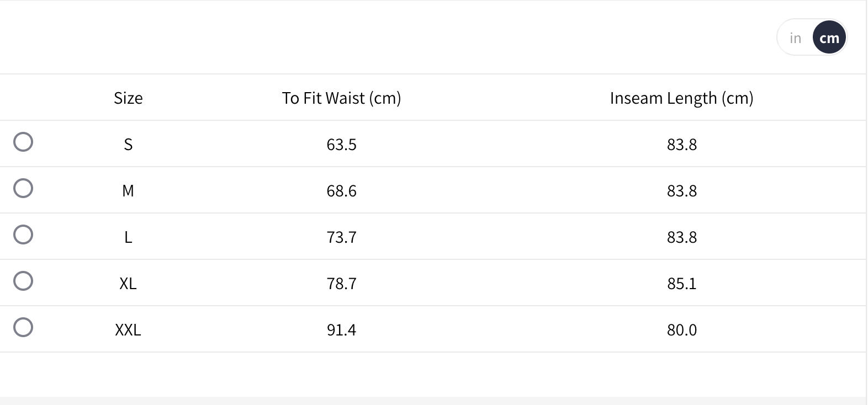Click waist value 73.7
The image size is (868, 405).
[341, 237]
